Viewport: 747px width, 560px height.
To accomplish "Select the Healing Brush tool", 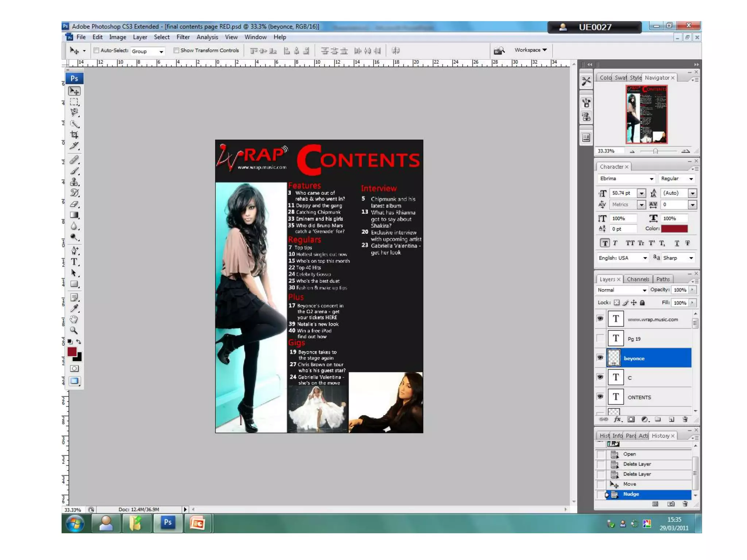I will coord(74,160).
